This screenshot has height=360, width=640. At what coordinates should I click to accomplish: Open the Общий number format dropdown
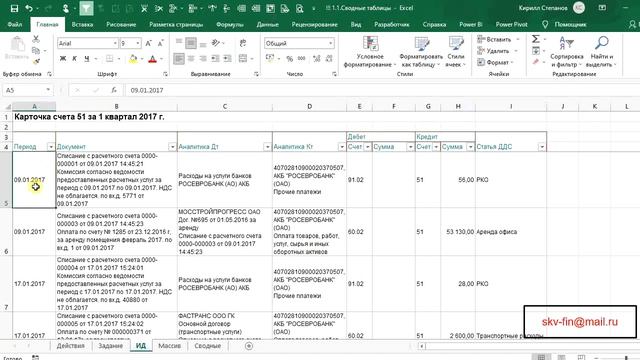point(330,43)
